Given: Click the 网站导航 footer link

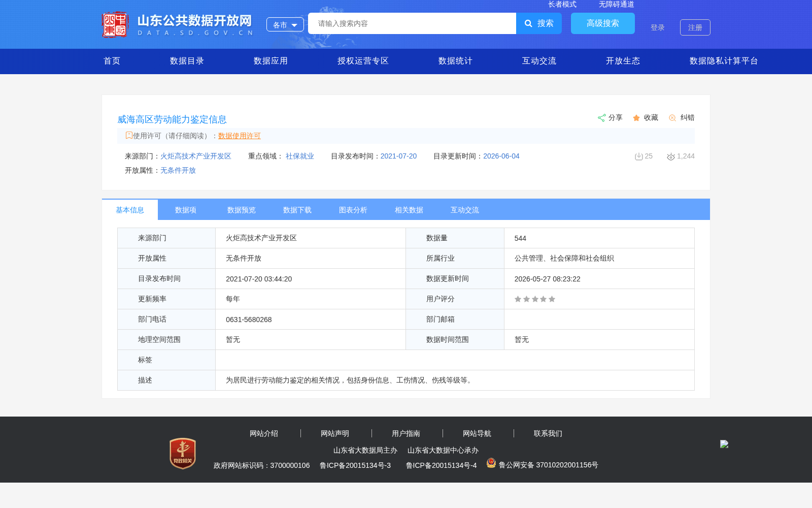Looking at the screenshot, I should tap(477, 433).
